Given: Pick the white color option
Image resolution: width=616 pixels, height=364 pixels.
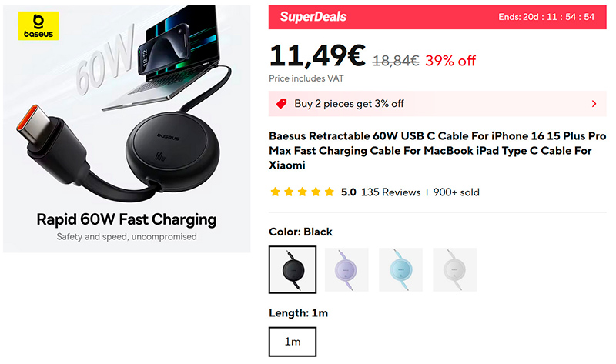Looking at the screenshot, I should pos(454,269).
